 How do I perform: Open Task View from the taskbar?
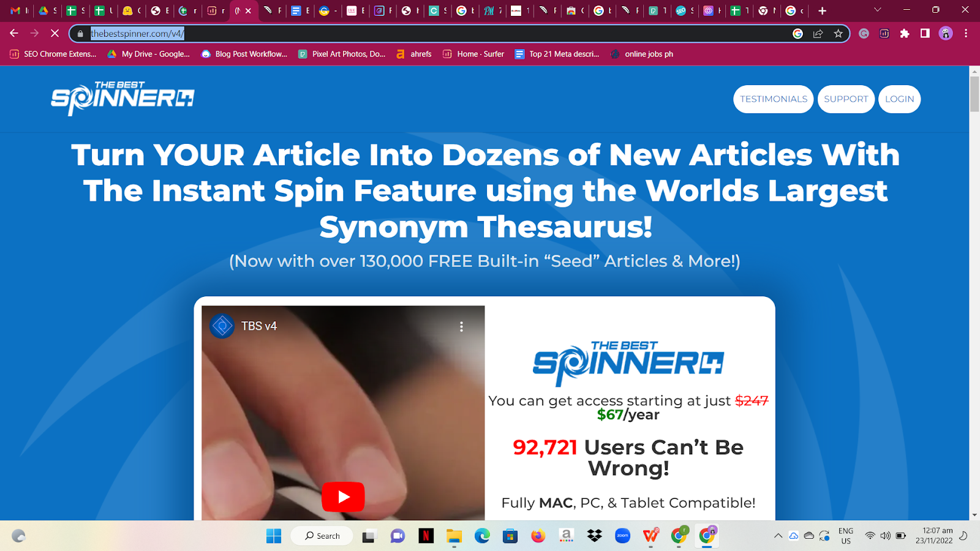(368, 536)
